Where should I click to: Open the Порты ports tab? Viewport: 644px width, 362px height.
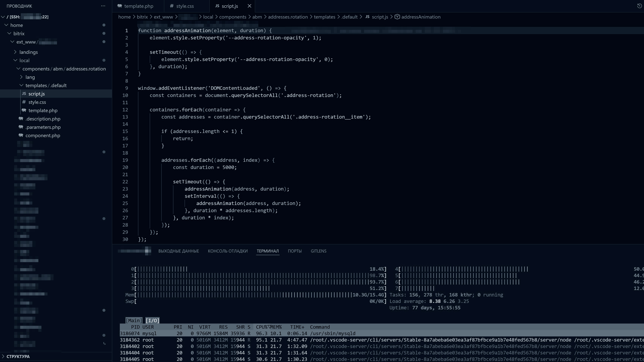[295, 251]
